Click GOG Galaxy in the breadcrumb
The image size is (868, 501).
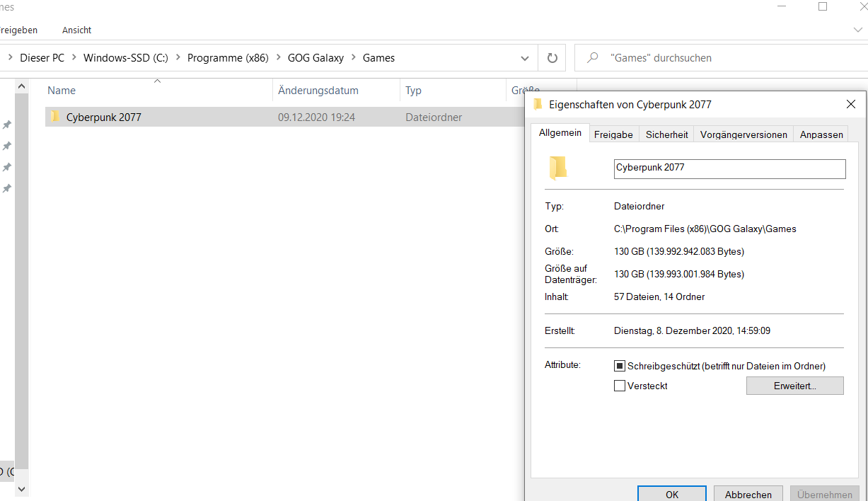coord(316,58)
